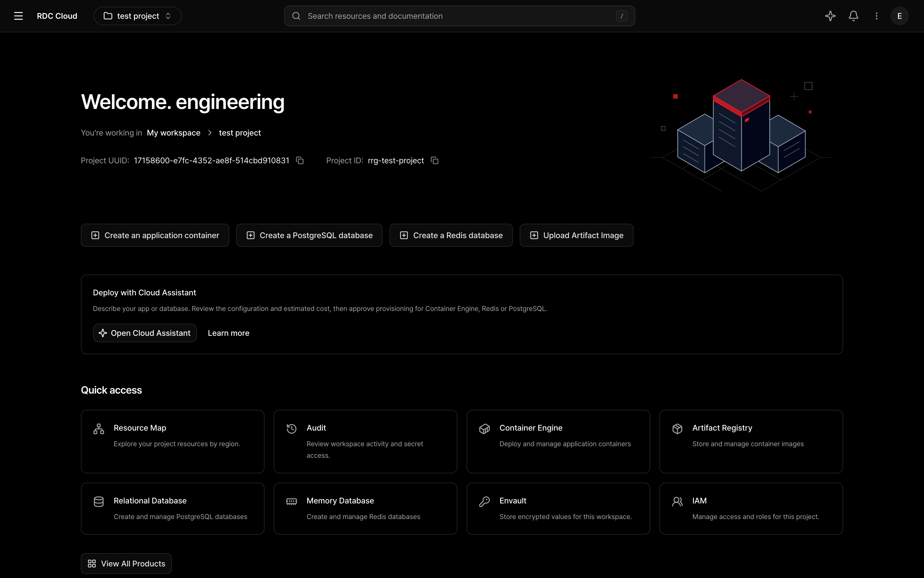This screenshot has width=924, height=578.
Task: Open Cloud Assistant from the deploy card
Action: pyautogui.click(x=145, y=333)
